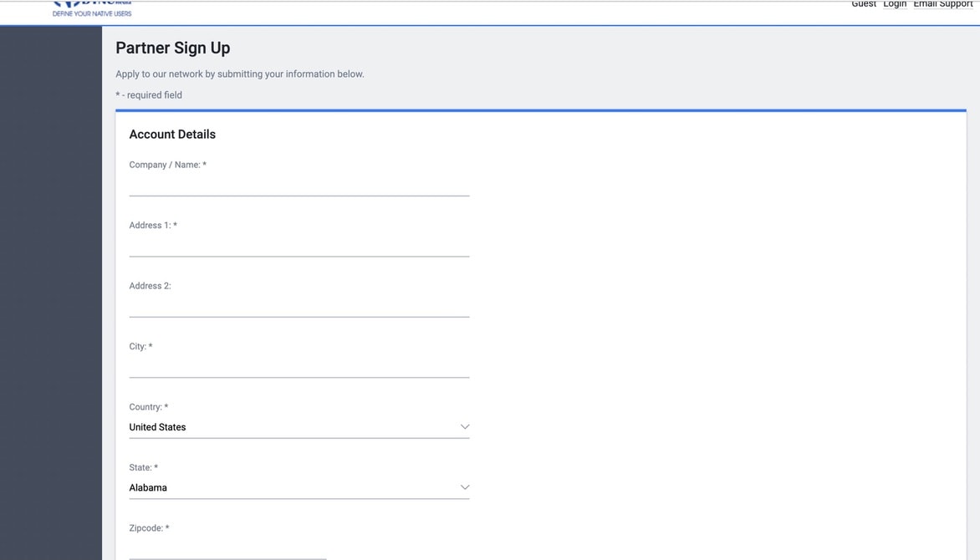Click the Zipcode input field
Viewport: 980px width, 560px height.
[x=227, y=549]
